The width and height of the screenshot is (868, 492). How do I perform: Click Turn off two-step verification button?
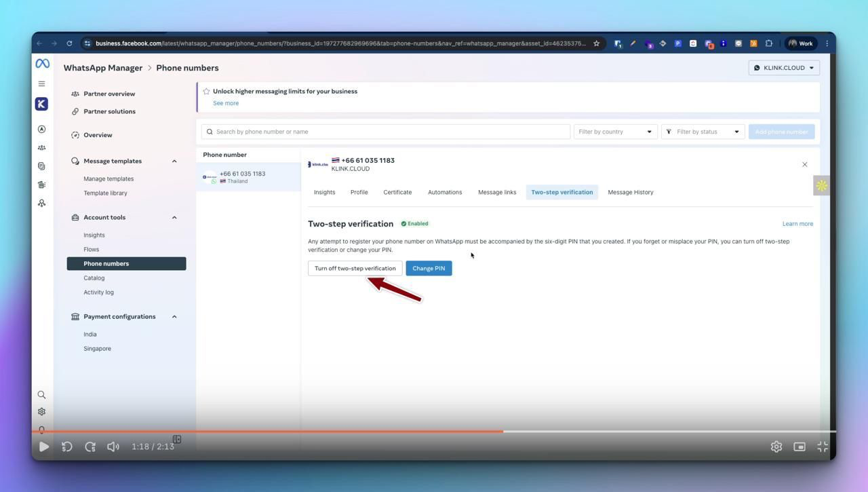coord(355,269)
